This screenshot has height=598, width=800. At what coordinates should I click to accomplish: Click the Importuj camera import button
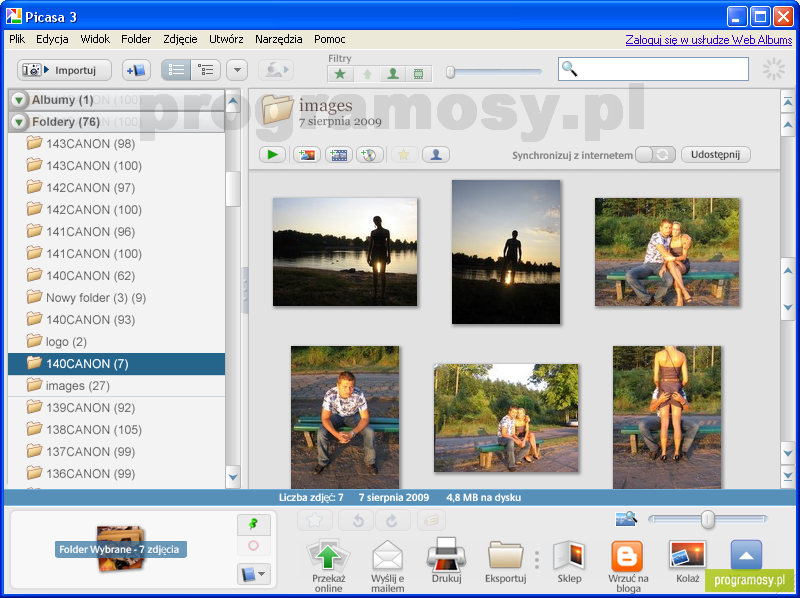point(64,70)
